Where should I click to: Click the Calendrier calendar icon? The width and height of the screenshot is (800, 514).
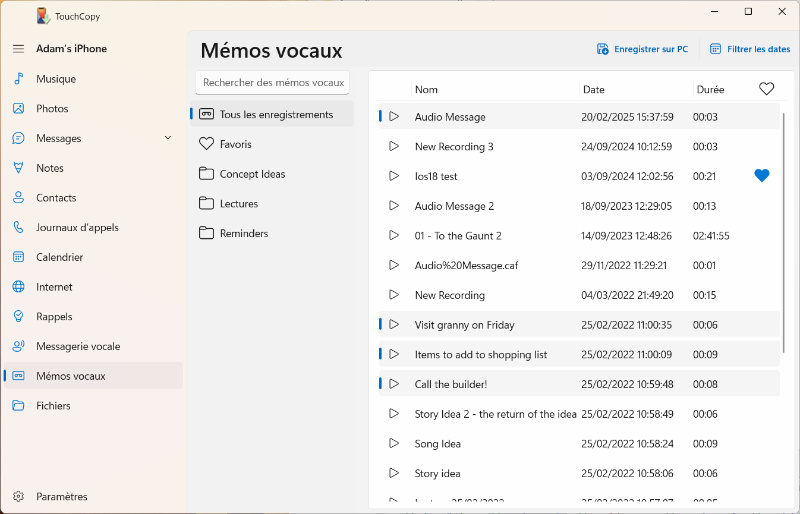tap(18, 257)
